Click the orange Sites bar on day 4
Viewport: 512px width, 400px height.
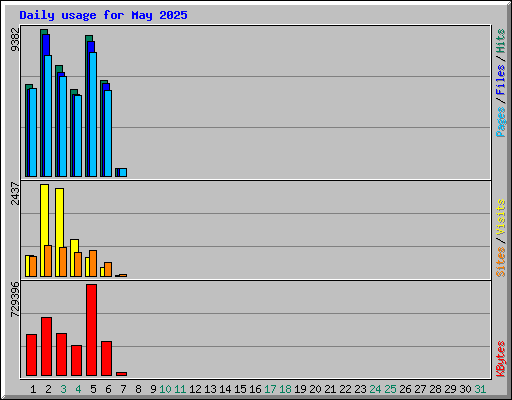[78, 264]
